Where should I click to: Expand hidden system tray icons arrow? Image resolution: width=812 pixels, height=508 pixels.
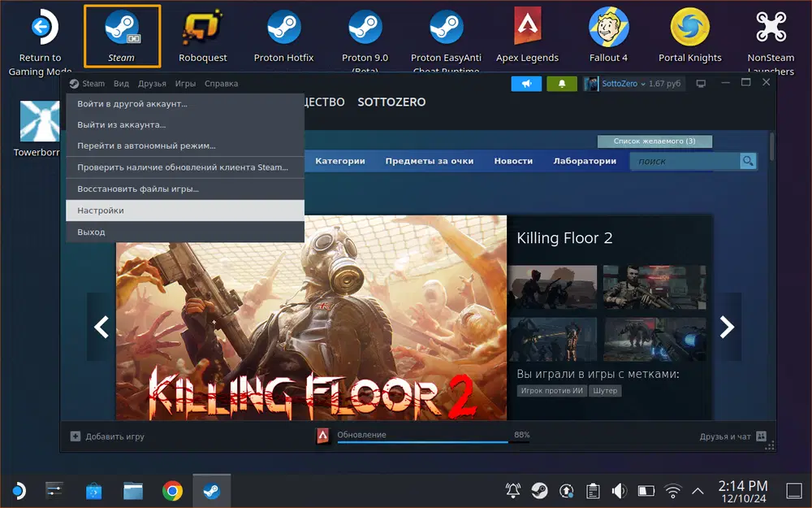[x=697, y=491]
